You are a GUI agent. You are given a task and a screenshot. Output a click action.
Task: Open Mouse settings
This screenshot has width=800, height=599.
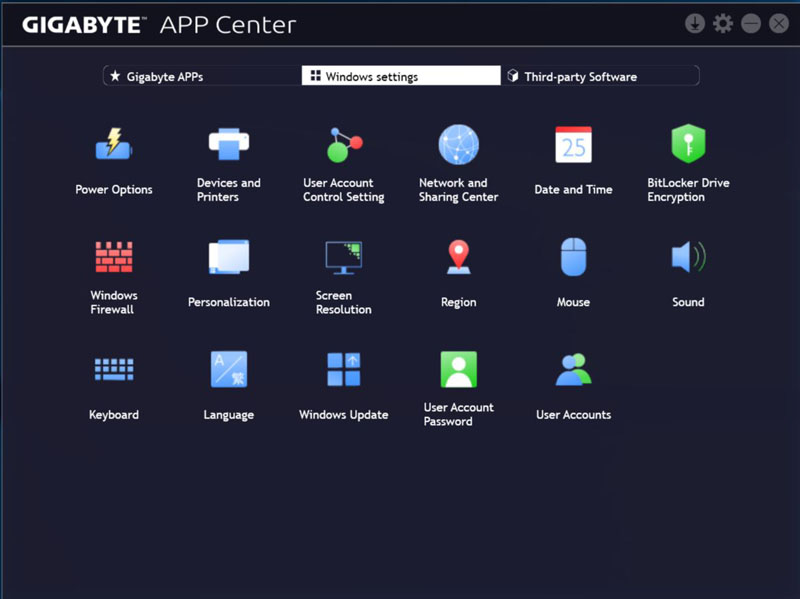tap(573, 258)
